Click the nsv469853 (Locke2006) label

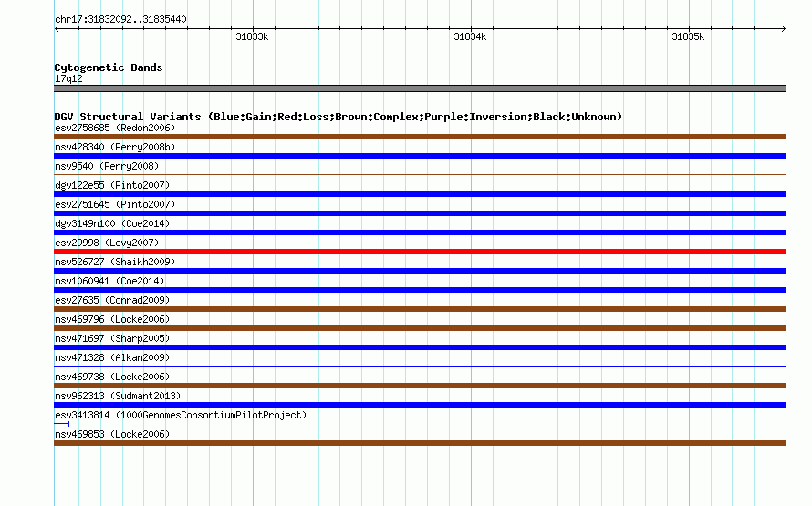pos(112,434)
